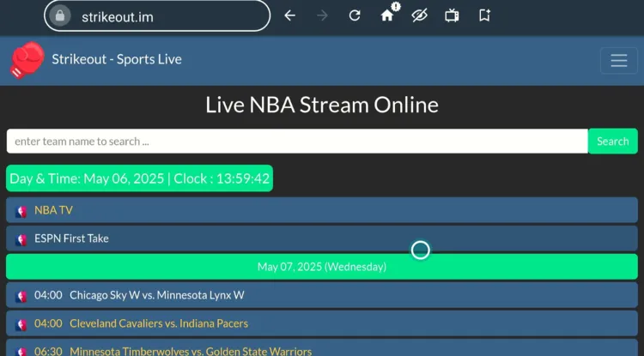Add bookmark with the bookmark-plus icon

484,16
